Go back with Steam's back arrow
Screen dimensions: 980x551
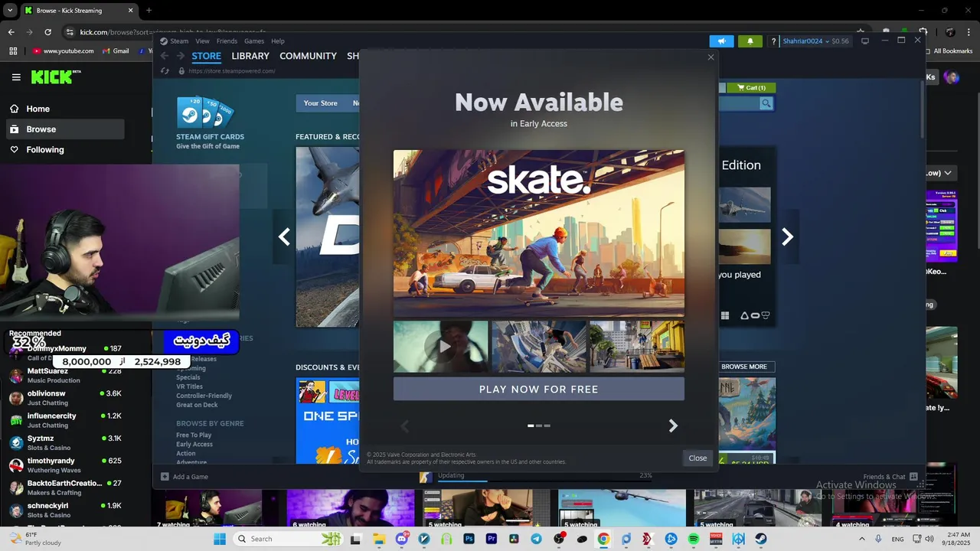(x=164, y=56)
